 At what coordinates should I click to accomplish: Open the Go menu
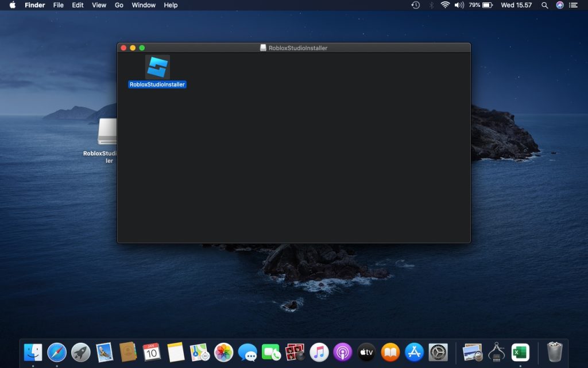click(x=119, y=5)
